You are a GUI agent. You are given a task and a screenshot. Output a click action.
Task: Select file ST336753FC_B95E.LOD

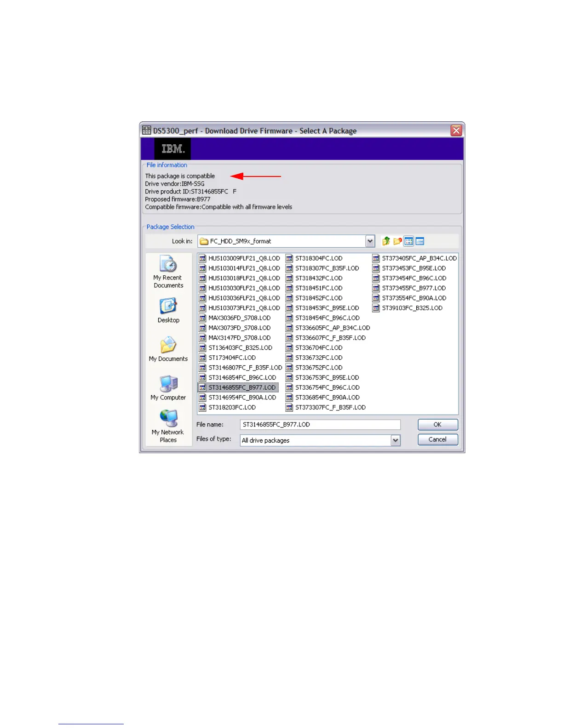[322, 378]
